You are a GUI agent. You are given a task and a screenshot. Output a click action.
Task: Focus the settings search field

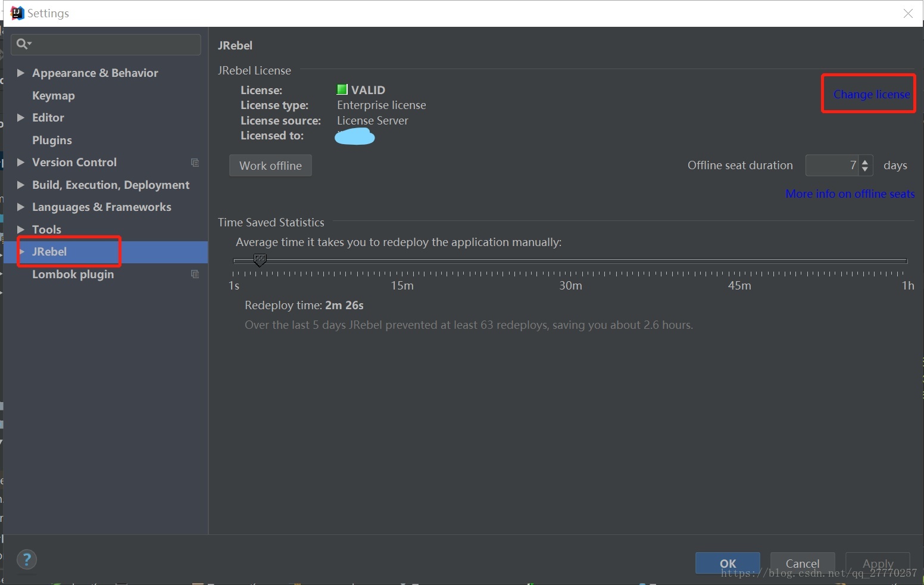[x=106, y=44]
